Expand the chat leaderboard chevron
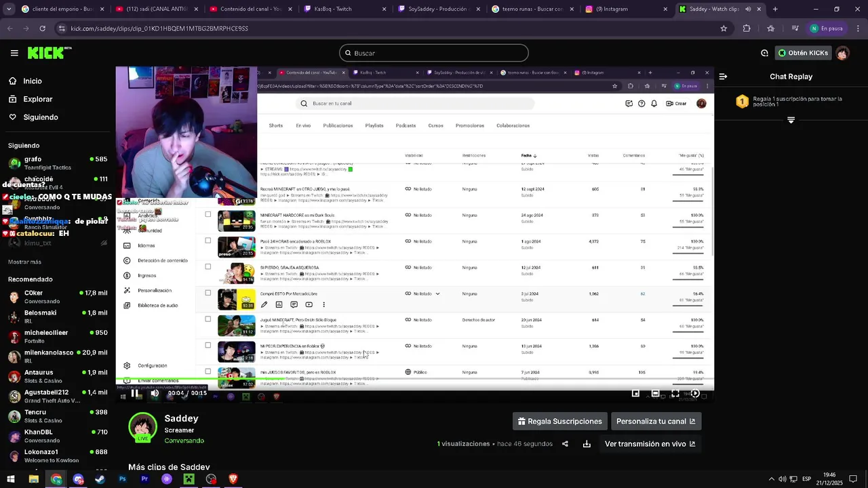Screen dimensions: 868x488 tap(791, 120)
